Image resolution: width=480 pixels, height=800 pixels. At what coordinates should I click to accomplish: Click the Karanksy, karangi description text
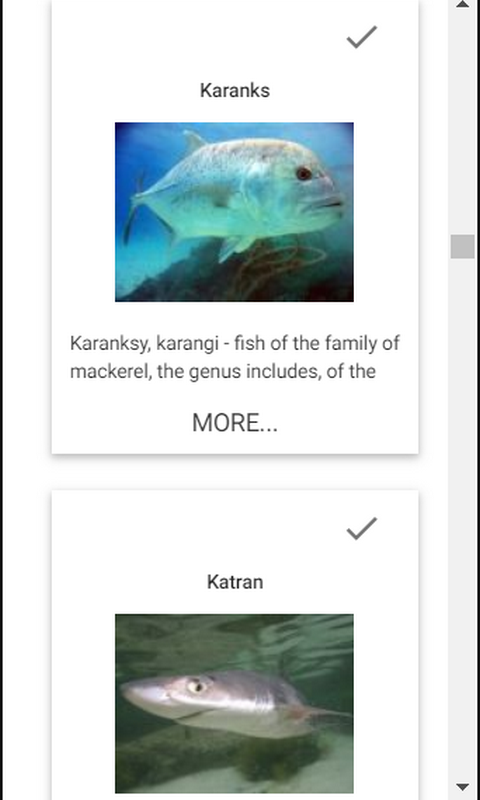tap(235, 357)
